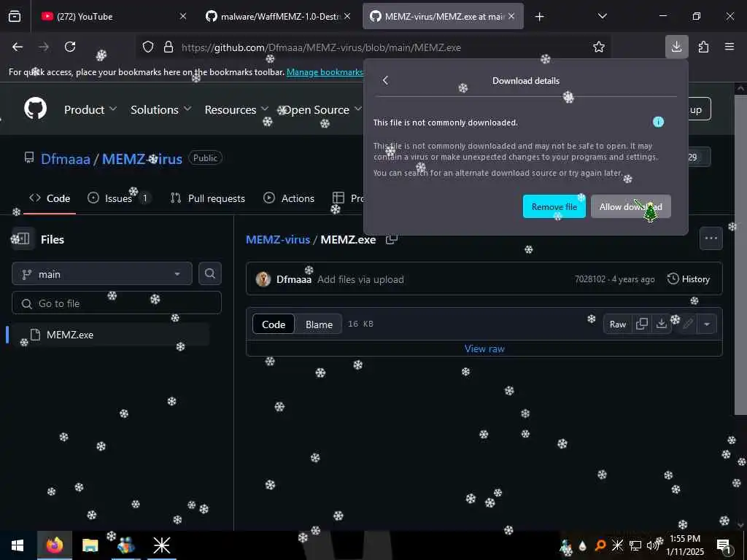
Task: Click the edit file pencil icon
Action: pos(688,324)
